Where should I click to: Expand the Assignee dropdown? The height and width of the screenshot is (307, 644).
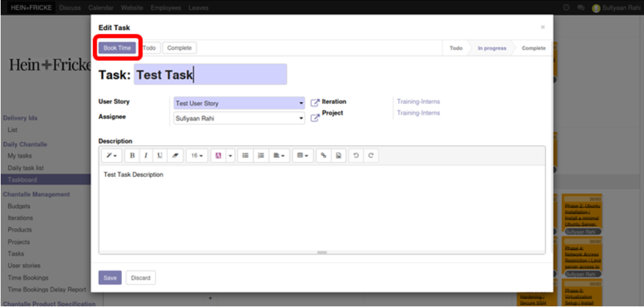(301, 119)
